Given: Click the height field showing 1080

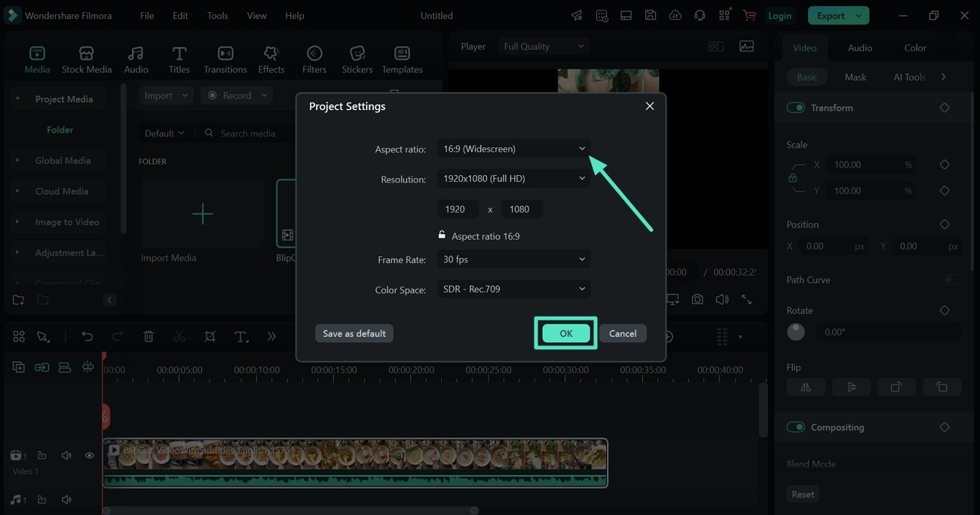Looking at the screenshot, I should [522, 209].
